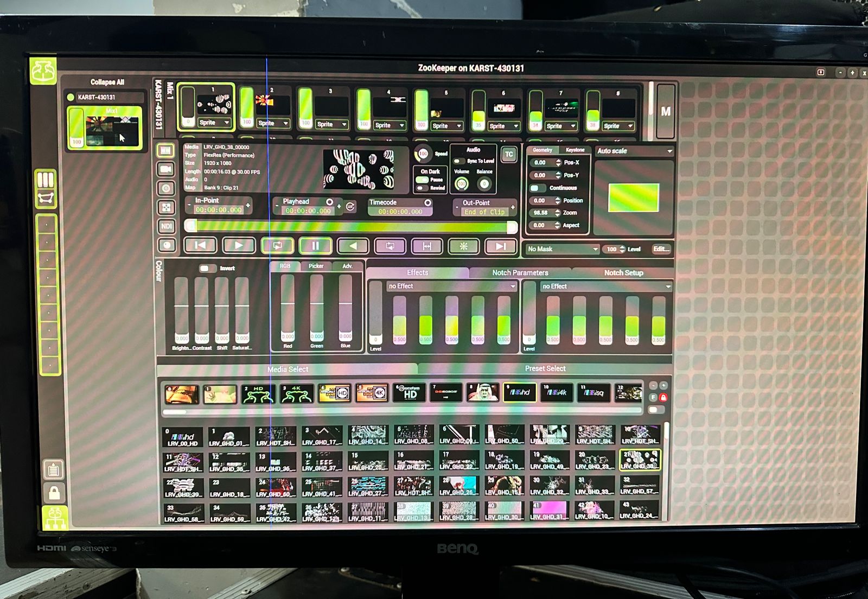Open the media Picture source icon

click(166, 151)
